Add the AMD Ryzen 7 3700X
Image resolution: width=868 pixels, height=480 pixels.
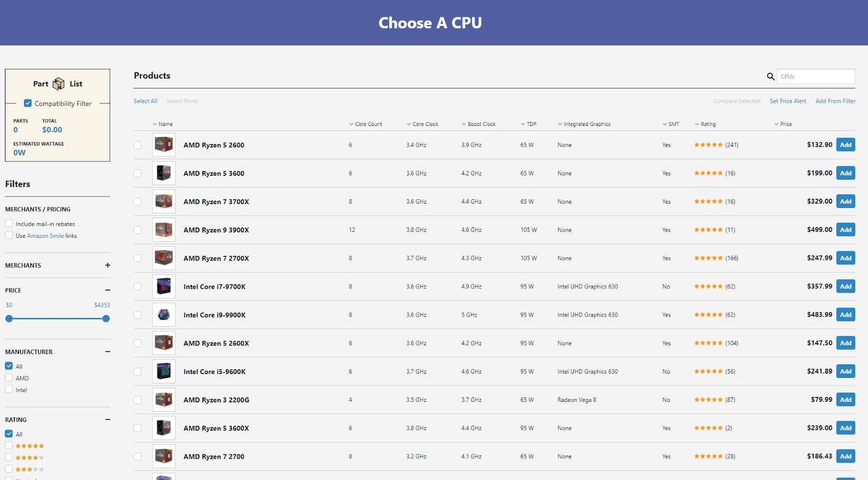pos(845,201)
